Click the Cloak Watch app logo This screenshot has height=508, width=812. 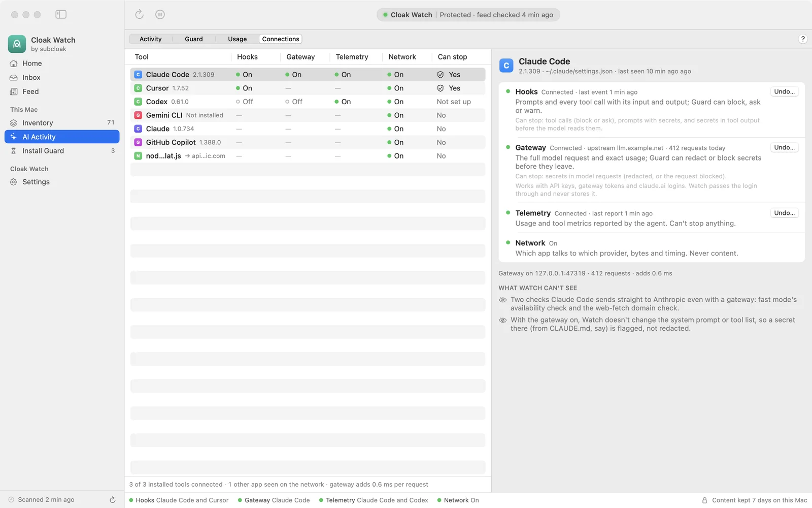point(17,44)
